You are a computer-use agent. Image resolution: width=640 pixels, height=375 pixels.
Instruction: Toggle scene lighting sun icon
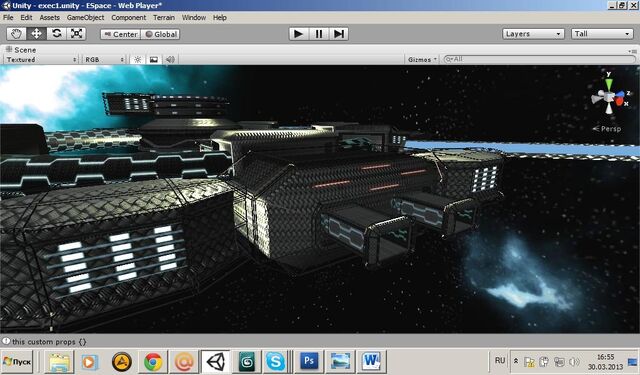click(138, 60)
